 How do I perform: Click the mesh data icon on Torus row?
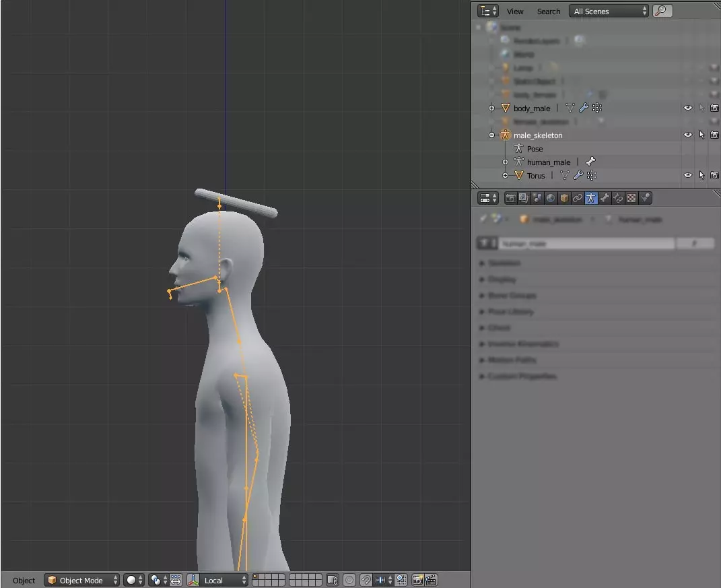coord(565,175)
